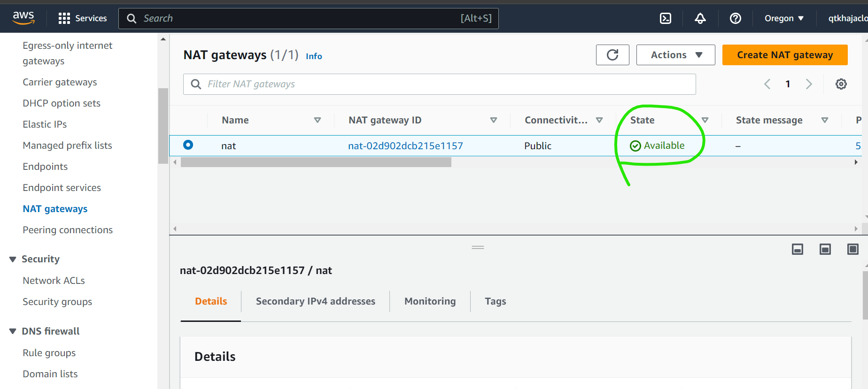The width and height of the screenshot is (868, 389).
Task: Open the Oregon region selector
Action: 783,18
